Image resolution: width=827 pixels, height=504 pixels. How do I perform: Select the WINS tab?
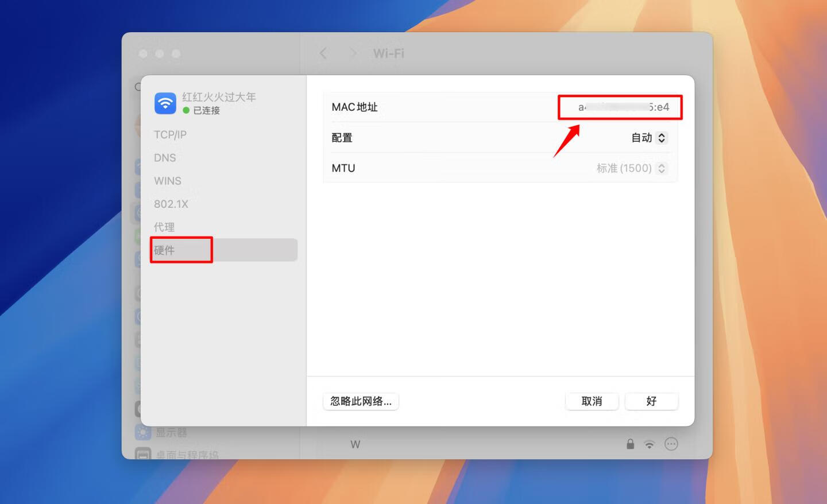click(168, 181)
